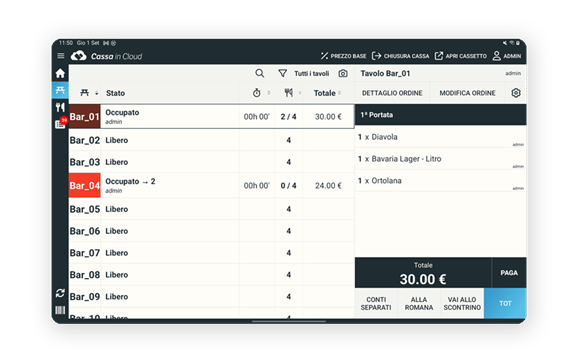The image size is (576, 362).
Task: Open the fork and knife sidebar icon
Action: click(60, 107)
